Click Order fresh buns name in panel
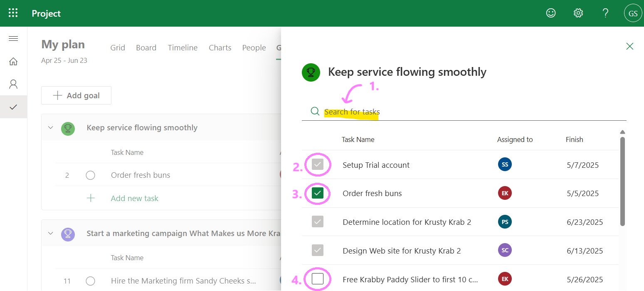The image size is (644, 291). 372,193
